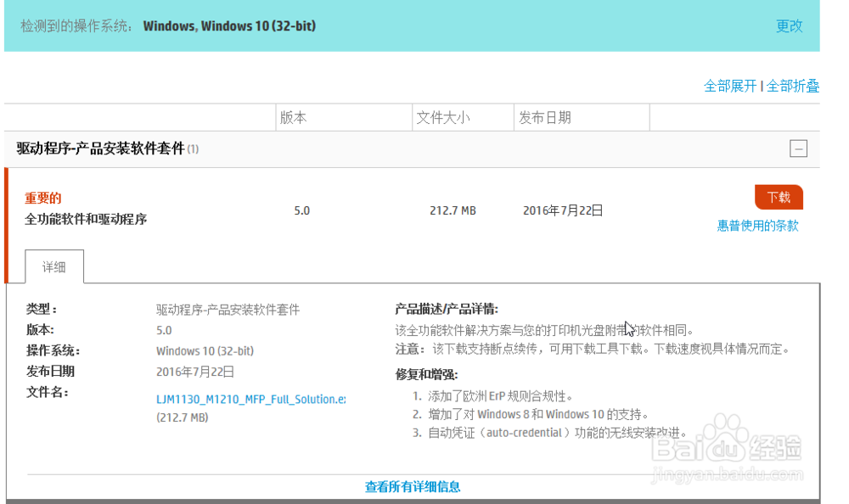The height and width of the screenshot is (504, 849).
Task: Click the (212.7 MB) text under the file name
Action: 182,417
